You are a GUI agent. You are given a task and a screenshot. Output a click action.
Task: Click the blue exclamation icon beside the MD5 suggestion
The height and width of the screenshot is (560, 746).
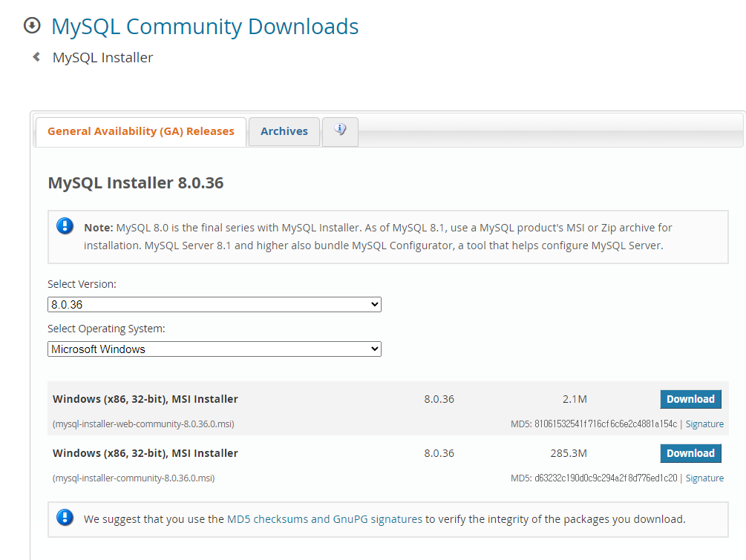coord(65,517)
